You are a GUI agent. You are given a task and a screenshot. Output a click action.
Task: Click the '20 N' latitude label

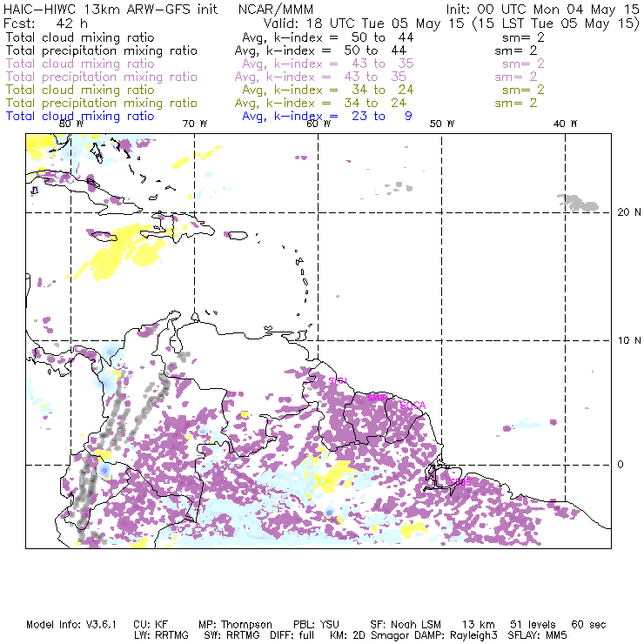tap(629, 212)
